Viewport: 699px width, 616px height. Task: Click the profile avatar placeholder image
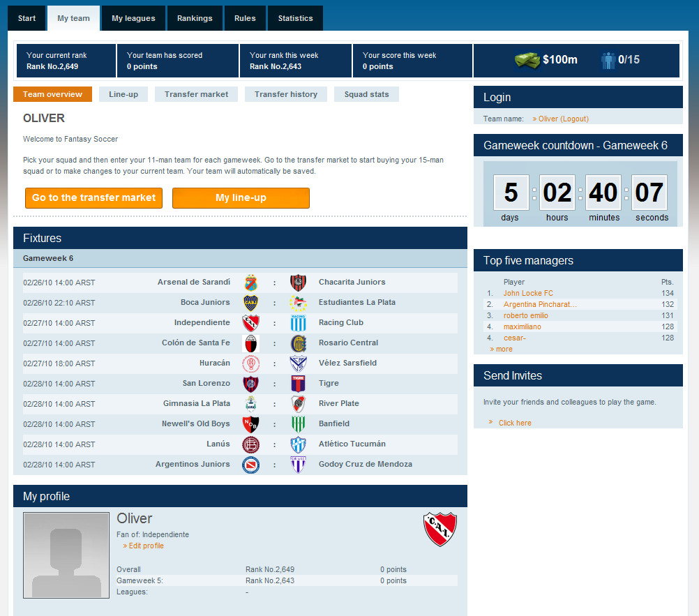click(x=66, y=555)
